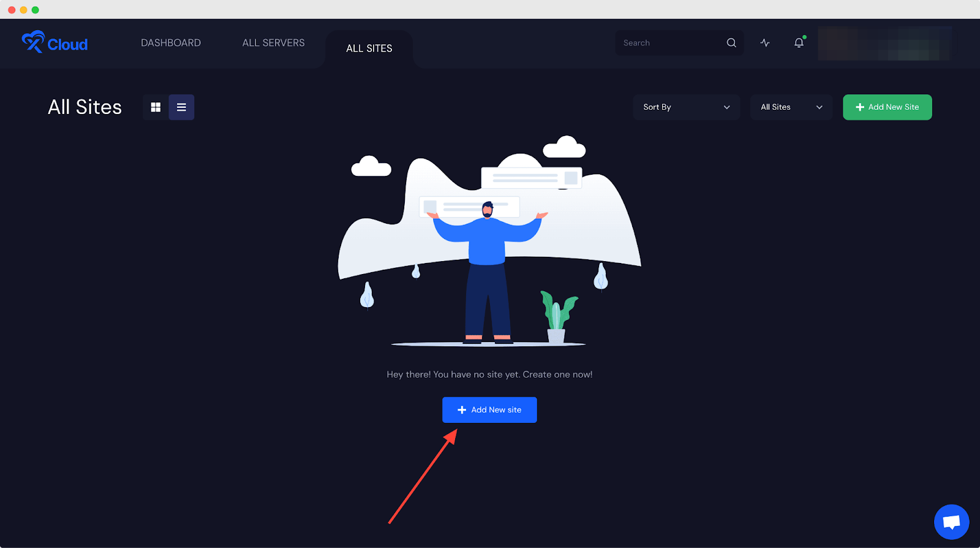Open the blurred user profile area
The image size is (980, 548).
tap(884, 44)
